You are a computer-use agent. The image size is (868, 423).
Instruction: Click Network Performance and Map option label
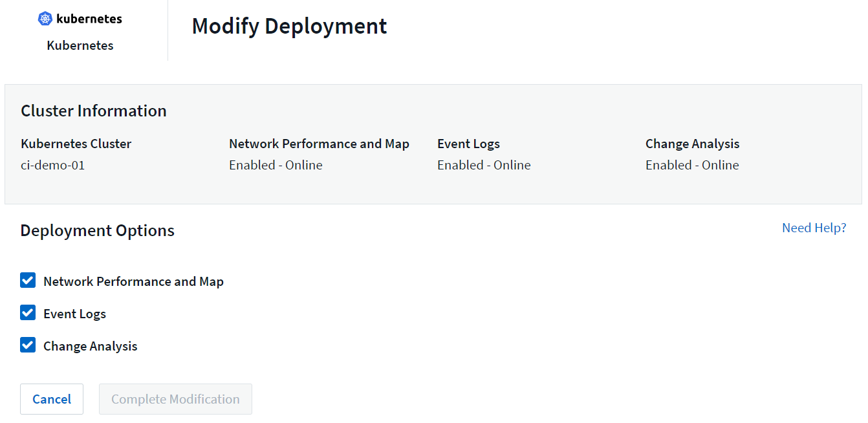(x=133, y=281)
